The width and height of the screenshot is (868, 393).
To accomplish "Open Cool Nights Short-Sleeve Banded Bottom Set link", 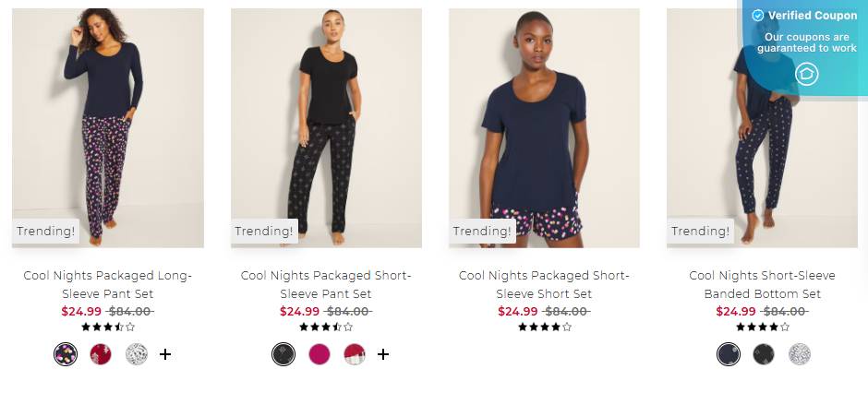I will [762, 284].
